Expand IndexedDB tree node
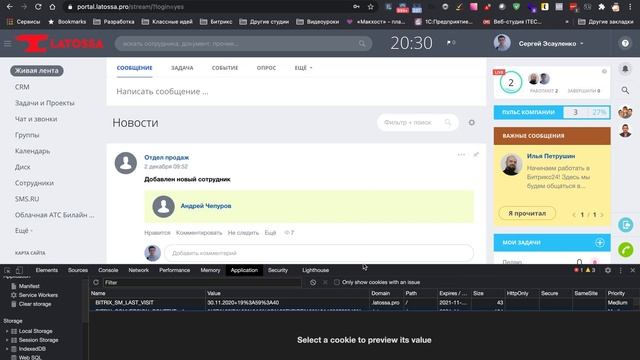The width and height of the screenshot is (640, 360). coord(7,349)
